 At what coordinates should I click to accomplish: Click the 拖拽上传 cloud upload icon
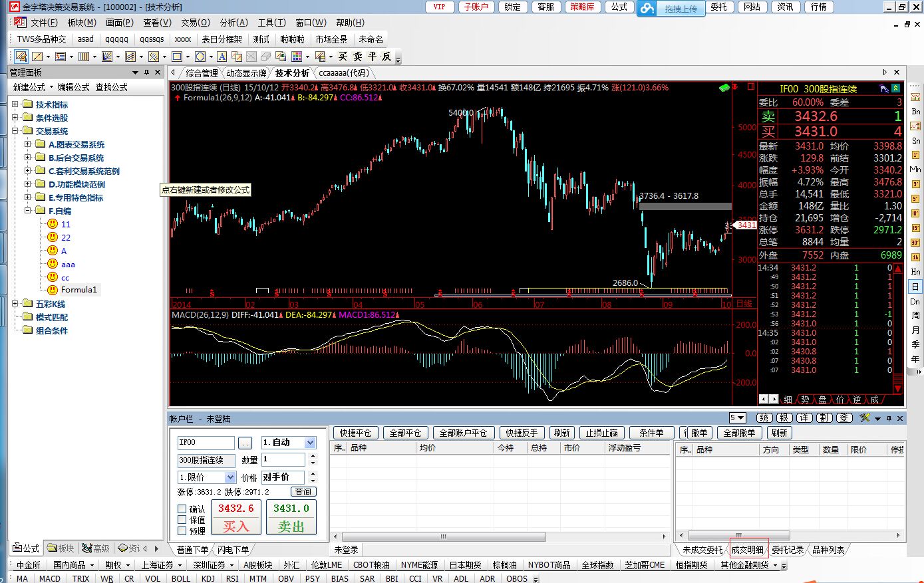pos(647,9)
